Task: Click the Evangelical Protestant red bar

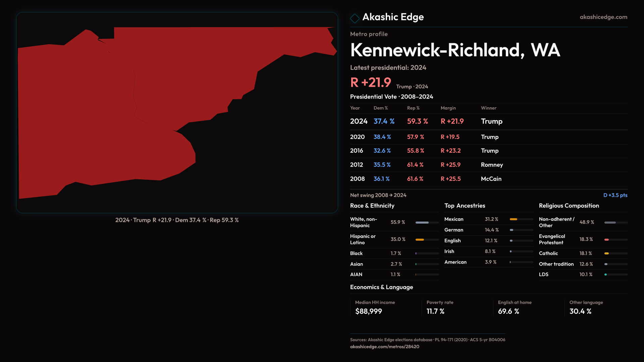Action: (x=606, y=240)
